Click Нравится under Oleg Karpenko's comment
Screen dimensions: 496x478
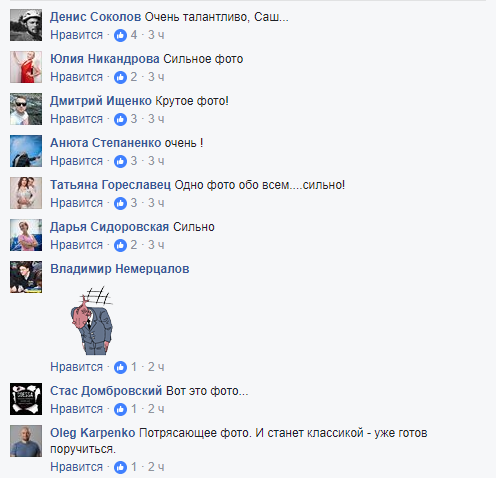coord(76,467)
